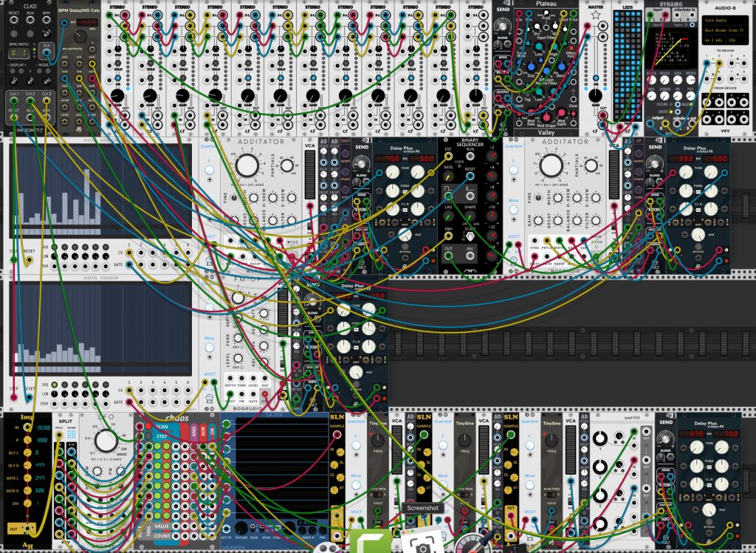Click the upper Digital Sequencer bar display
This screenshot has width=756, height=553.
[100, 190]
